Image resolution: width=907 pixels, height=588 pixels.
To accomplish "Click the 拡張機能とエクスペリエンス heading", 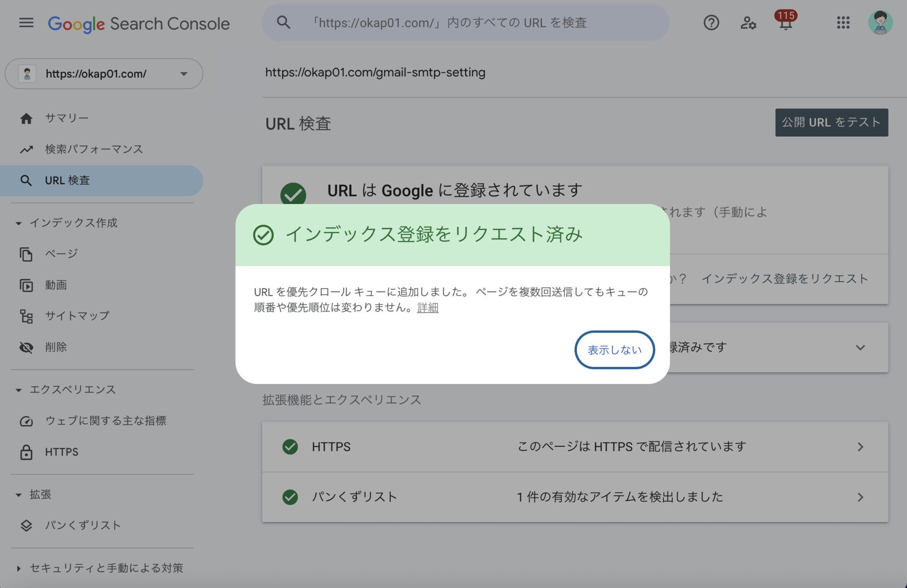I will [x=342, y=400].
